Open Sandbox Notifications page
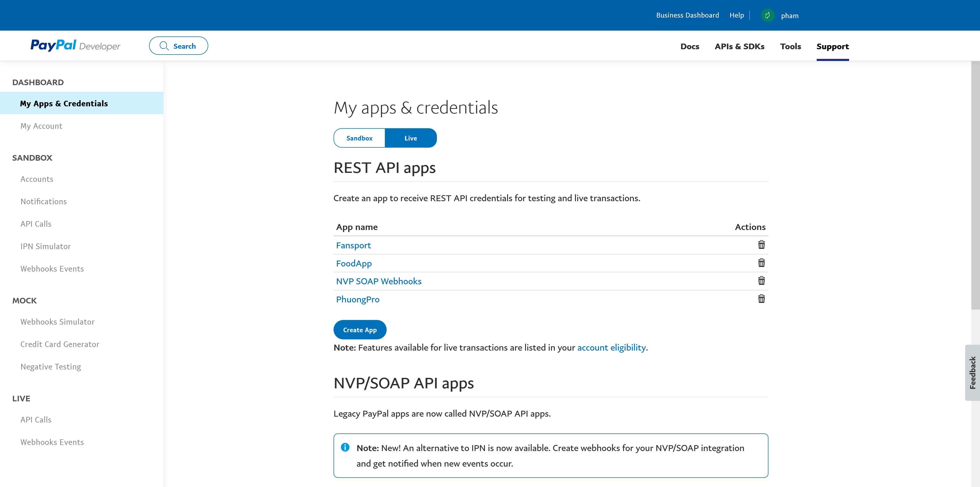This screenshot has height=487, width=980. click(43, 201)
